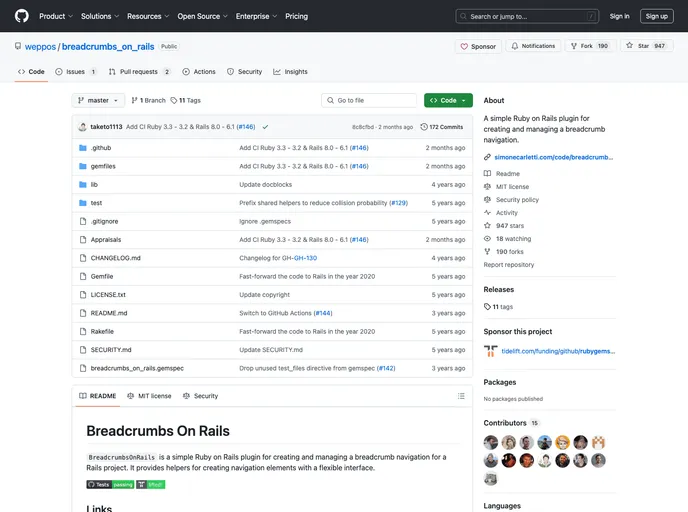Fork the repository with Fork button
Image resolution: width=688 pixels, height=512 pixels.
coord(590,46)
